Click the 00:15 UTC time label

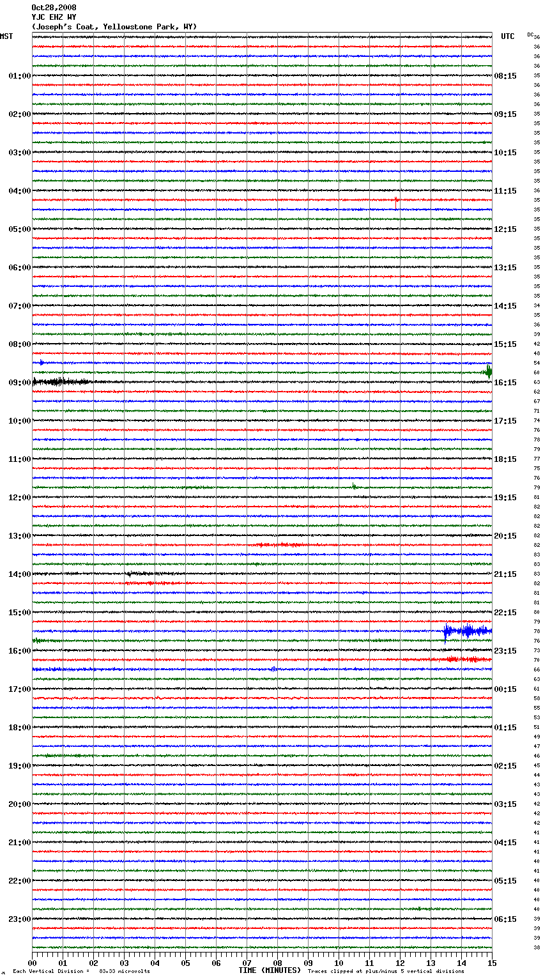coord(505,689)
